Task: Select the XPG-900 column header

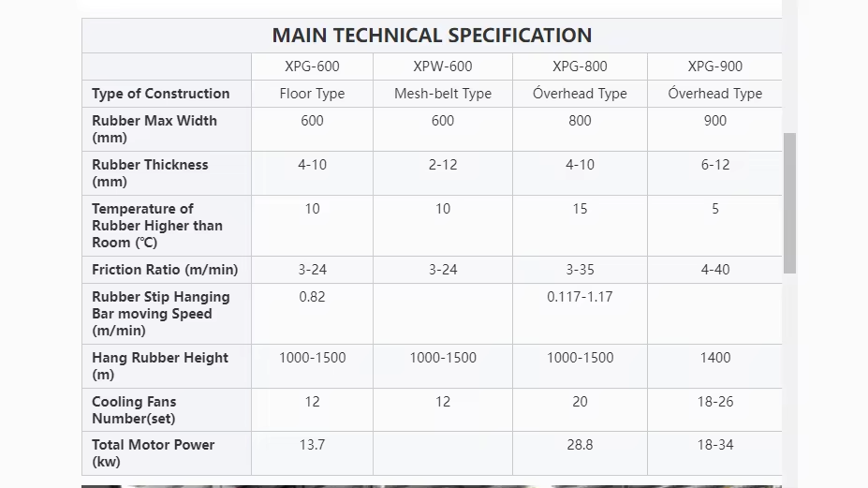Action: [714, 67]
